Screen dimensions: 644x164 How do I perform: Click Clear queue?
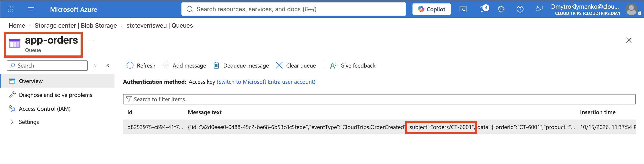[296, 65]
